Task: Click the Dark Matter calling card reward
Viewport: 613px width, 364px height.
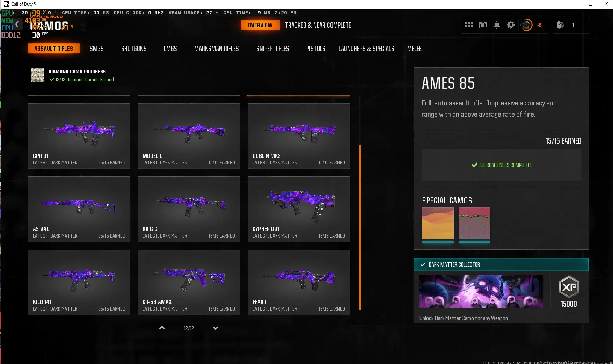Action: [x=481, y=292]
